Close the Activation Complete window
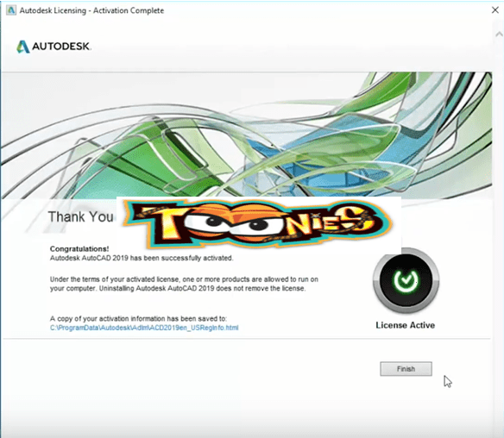This screenshot has height=438, width=504. point(495,10)
